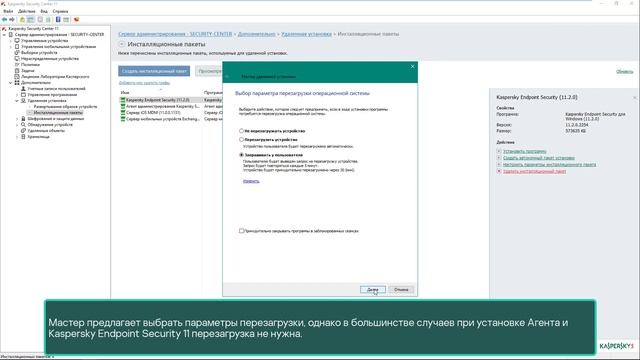Viewport: 640px width, 360px height.
Task: Collapse the Удаленная установка node
Action: (17, 100)
